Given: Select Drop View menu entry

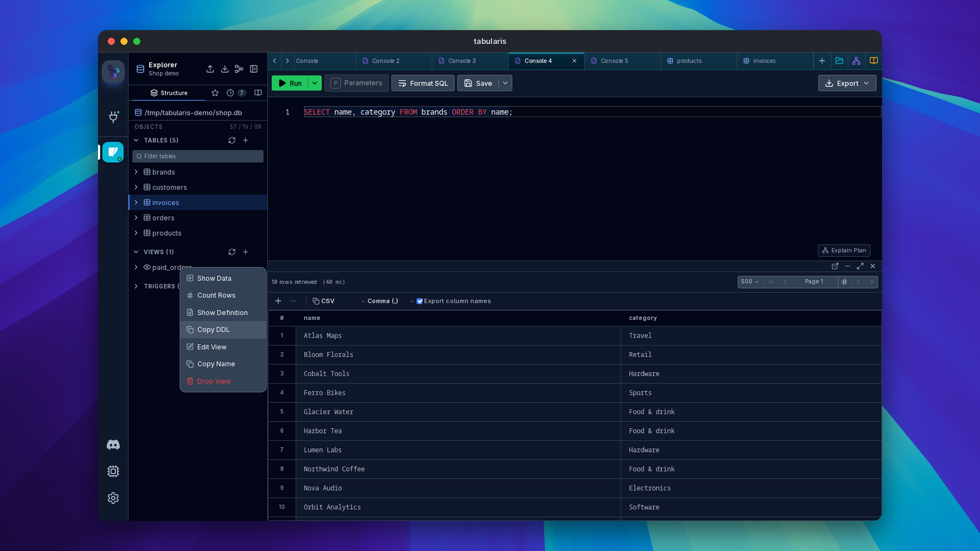Looking at the screenshot, I should point(223,381).
